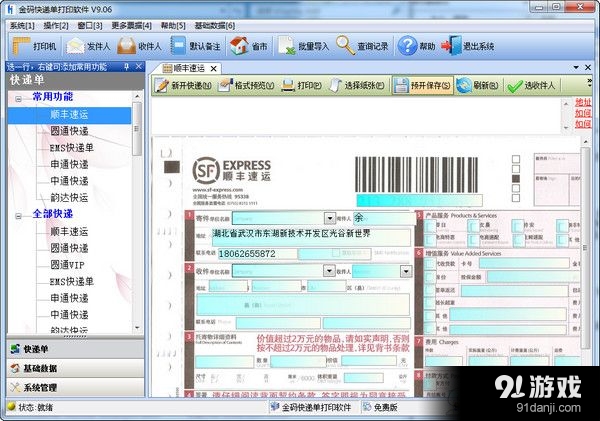Click the sender address field

(x=311, y=237)
